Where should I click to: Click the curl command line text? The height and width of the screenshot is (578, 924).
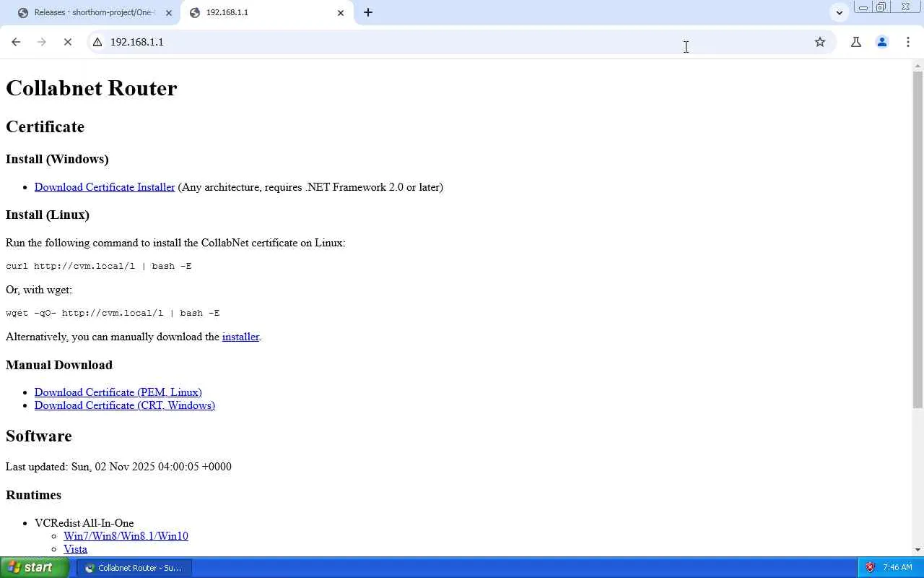click(x=99, y=266)
